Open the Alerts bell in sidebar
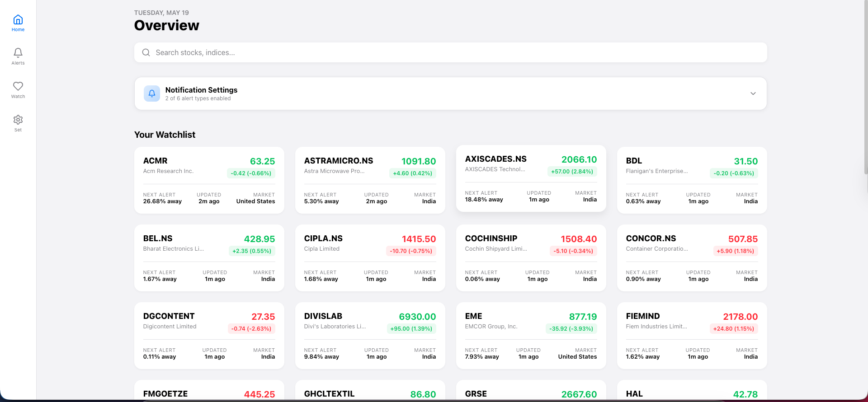Image resolution: width=868 pixels, height=402 pixels. tap(18, 56)
